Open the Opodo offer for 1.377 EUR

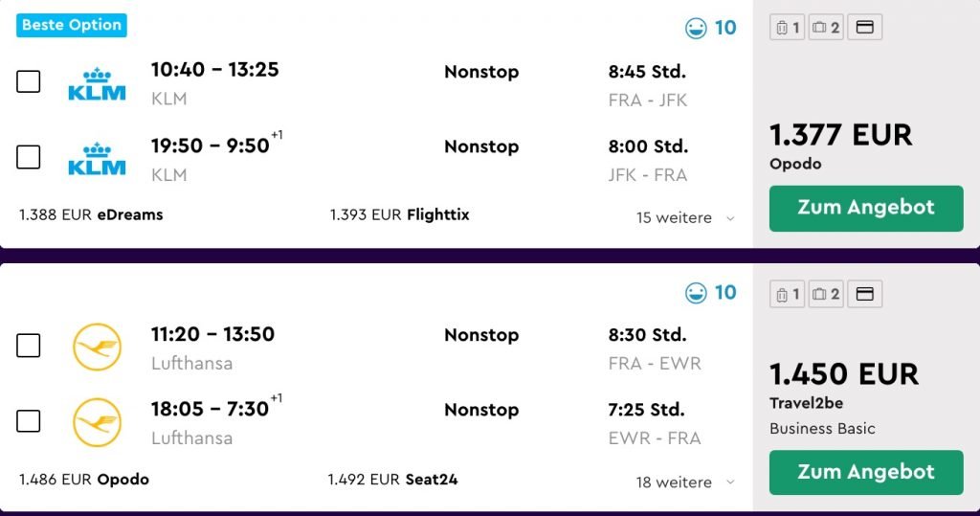pos(866,209)
